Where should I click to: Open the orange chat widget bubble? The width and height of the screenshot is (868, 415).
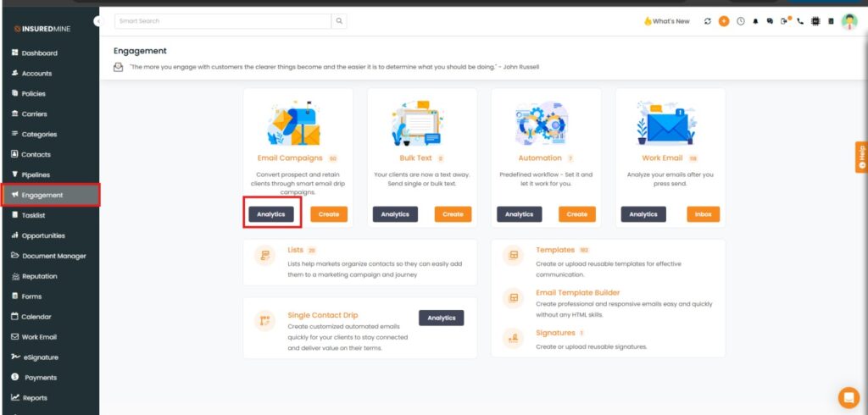point(848,396)
